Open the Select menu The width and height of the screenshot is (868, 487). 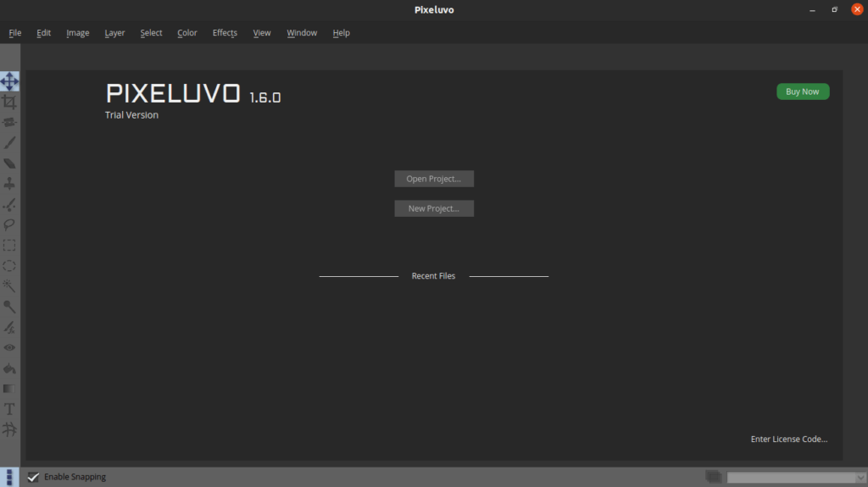click(x=151, y=33)
